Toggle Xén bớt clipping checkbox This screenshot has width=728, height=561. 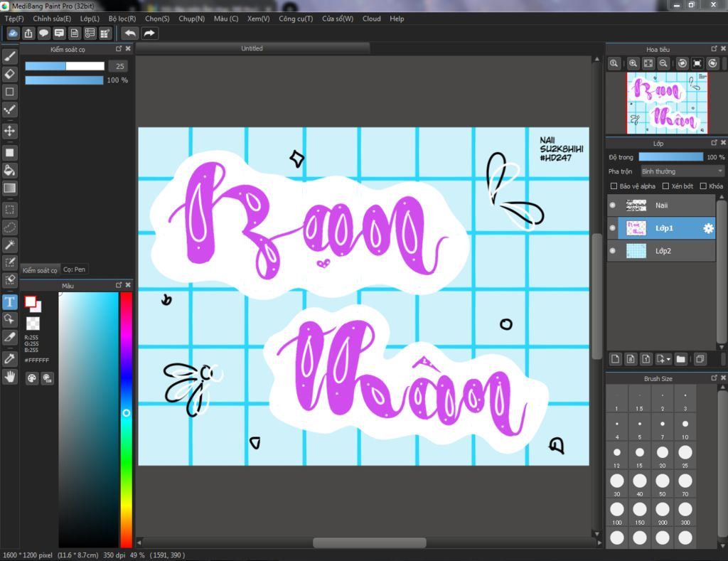coord(665,186)
